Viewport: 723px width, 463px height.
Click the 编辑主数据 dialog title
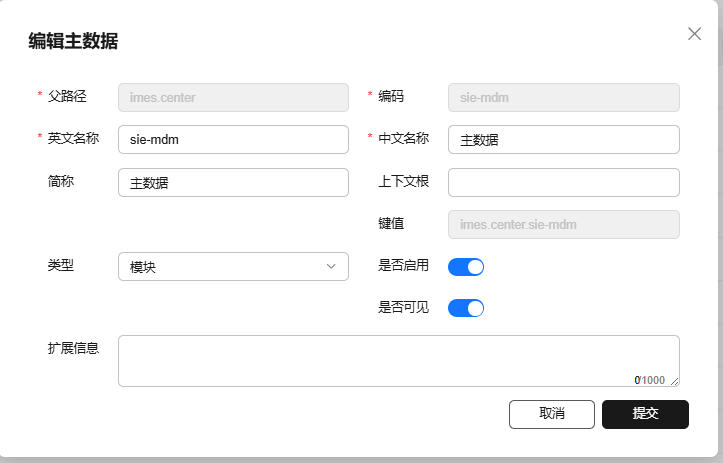click(x=73, y=41)
